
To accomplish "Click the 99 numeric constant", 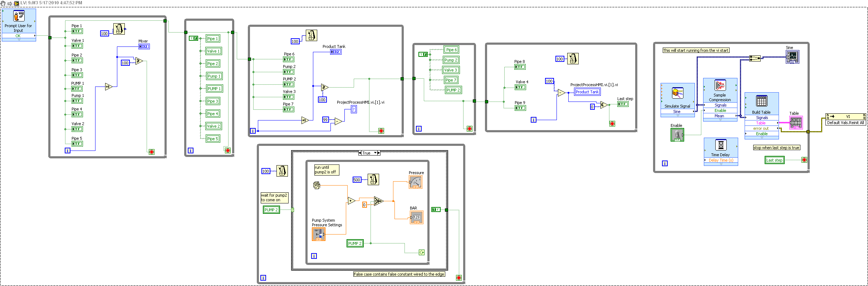I will (x=325, y=120).
